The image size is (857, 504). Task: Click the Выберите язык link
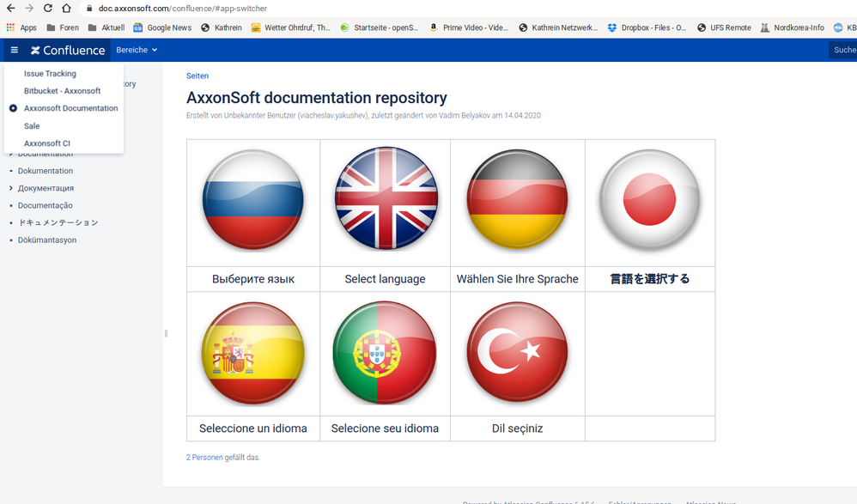pos(253,279)
